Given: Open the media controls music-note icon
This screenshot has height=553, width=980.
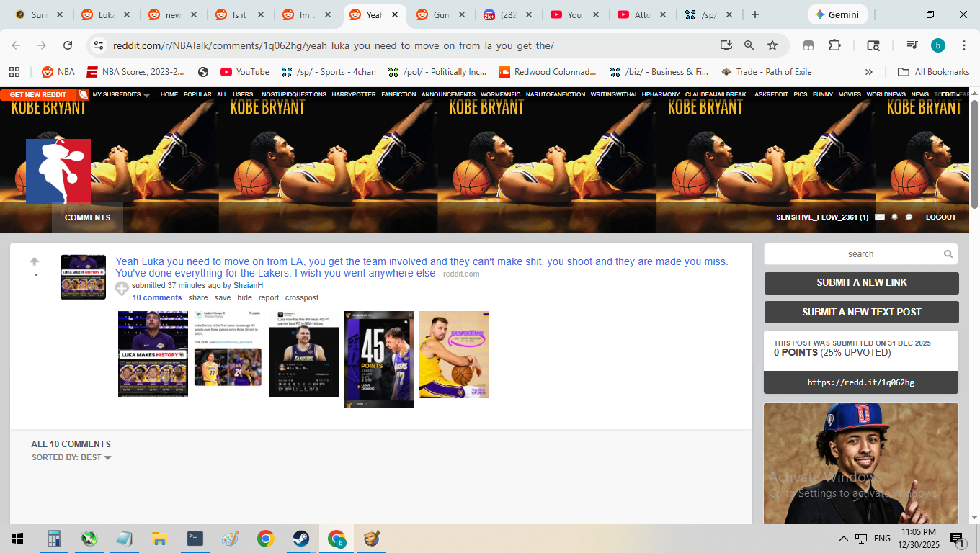Looking at the screenshot, I should tap(912, 45).
